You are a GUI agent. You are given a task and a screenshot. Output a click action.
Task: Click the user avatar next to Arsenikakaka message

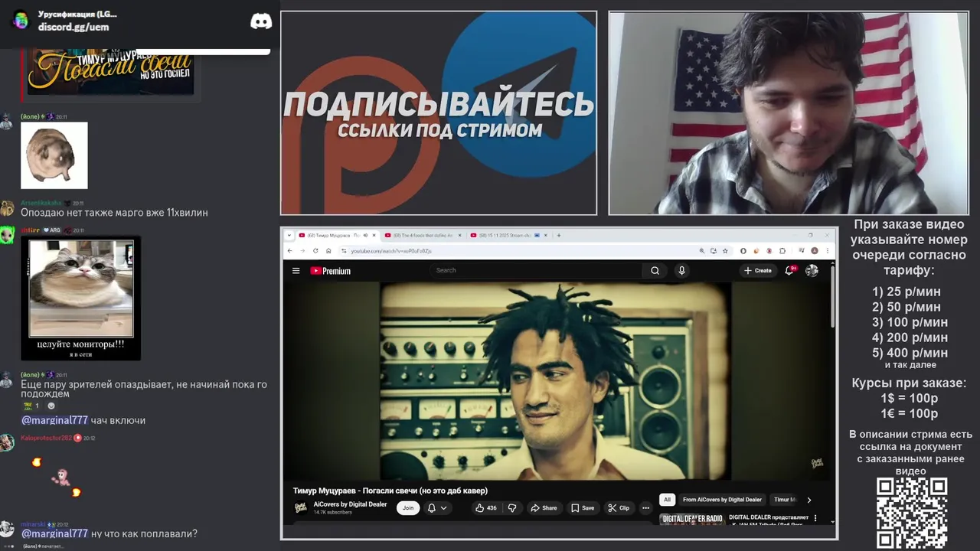coord(8,207)
